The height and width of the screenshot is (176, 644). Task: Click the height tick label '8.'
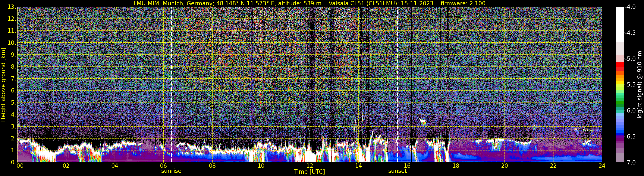click(13, 67)
